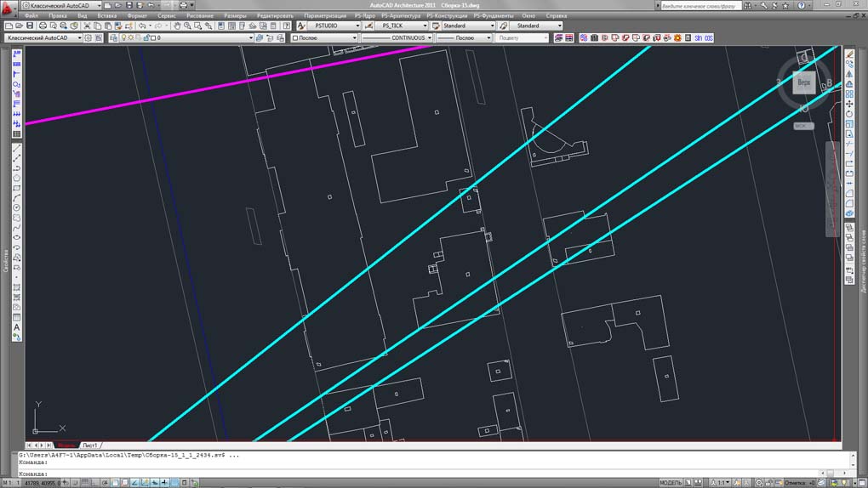The width and height of the screenshot is (868, 488).
Task: Select the Polyline draw tool
Action: [x=17, y=168]
